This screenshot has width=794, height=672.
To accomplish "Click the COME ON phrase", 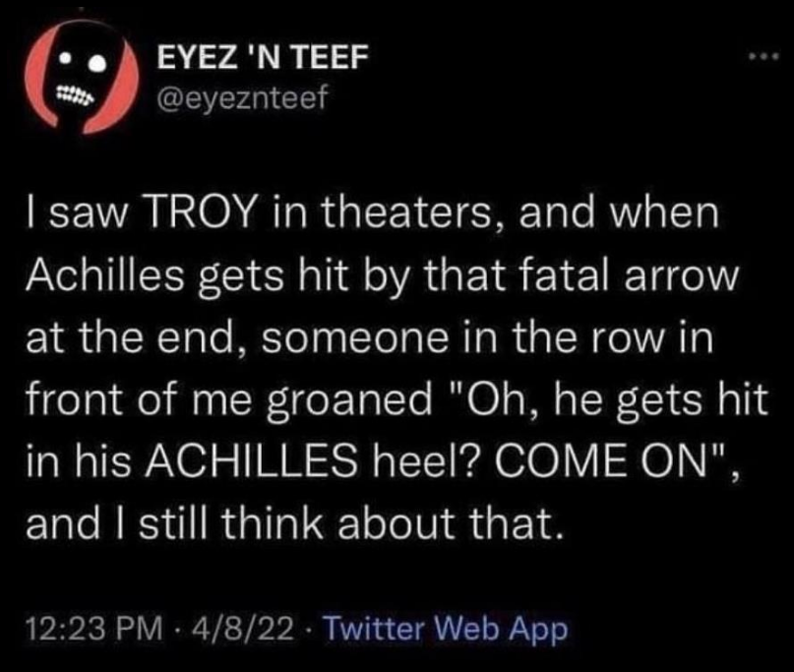I will [596, 461].
